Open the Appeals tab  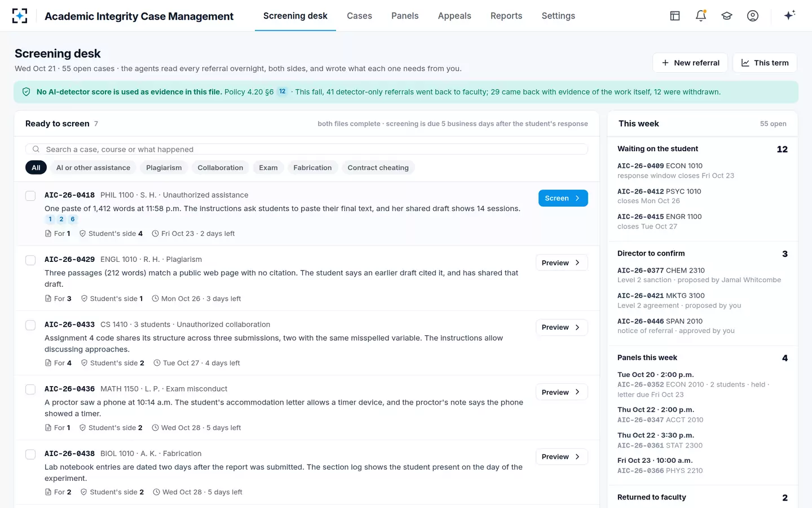coord(454,16)
